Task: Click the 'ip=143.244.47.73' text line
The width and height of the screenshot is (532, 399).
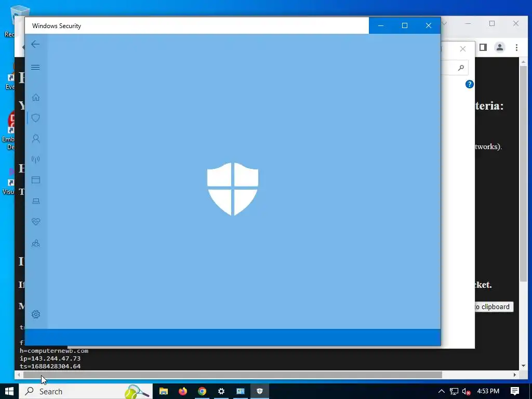Action: (50, 358)
